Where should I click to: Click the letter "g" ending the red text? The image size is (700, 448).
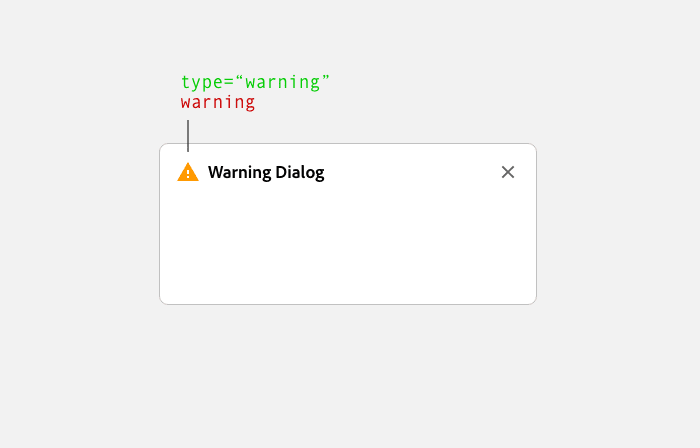pos(250,104)
